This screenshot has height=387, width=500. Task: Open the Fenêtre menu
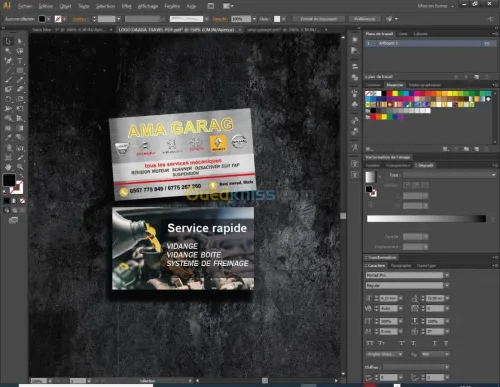172,6
